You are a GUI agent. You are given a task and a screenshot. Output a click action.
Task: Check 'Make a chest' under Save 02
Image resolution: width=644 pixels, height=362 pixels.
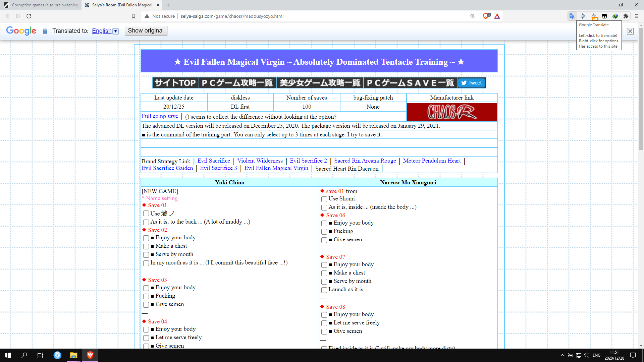pyautogui.click(x=146, y=246)
